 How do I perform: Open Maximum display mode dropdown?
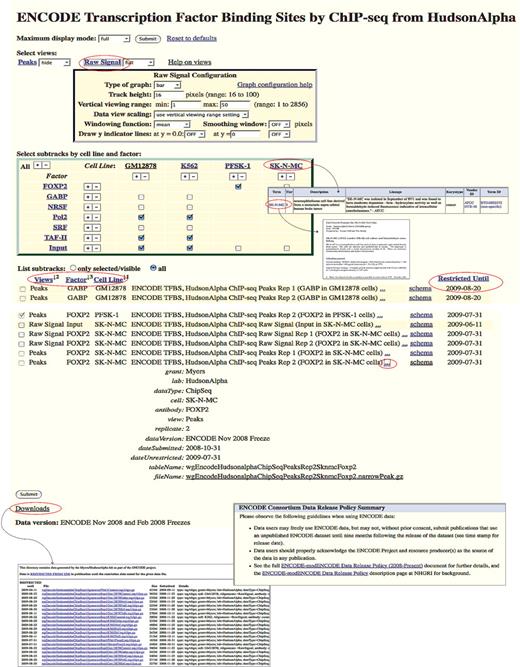pos(114,39)
